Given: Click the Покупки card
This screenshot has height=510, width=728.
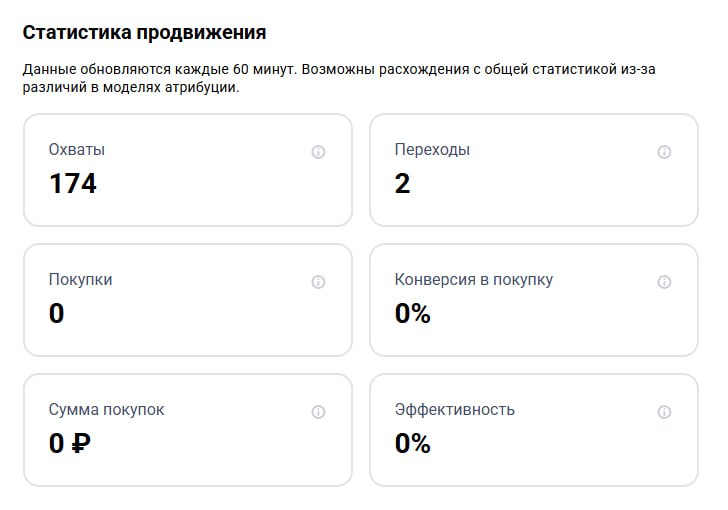Looking at the screenshot, I should pyautogui.click(x=188, y=301).
